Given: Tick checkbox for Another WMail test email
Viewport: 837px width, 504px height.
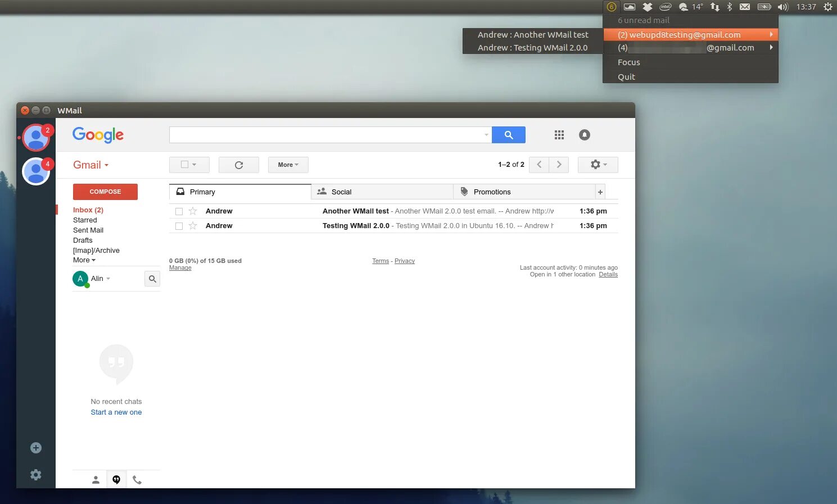Looking at the screenshot, I should [179, 212].
